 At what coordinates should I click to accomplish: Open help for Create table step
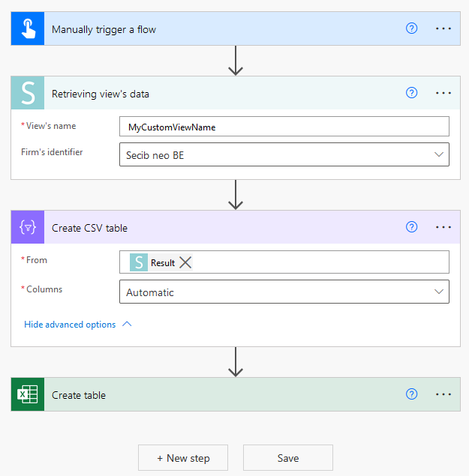(x=411, y=394)
